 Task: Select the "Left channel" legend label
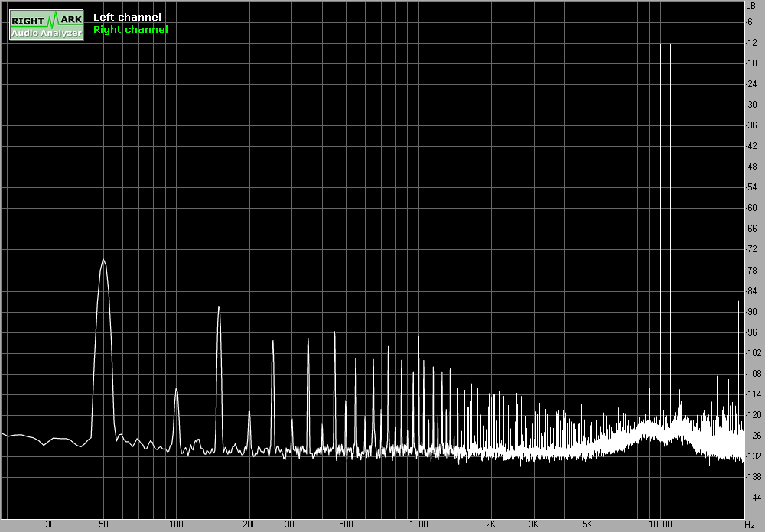coord(127,17)
